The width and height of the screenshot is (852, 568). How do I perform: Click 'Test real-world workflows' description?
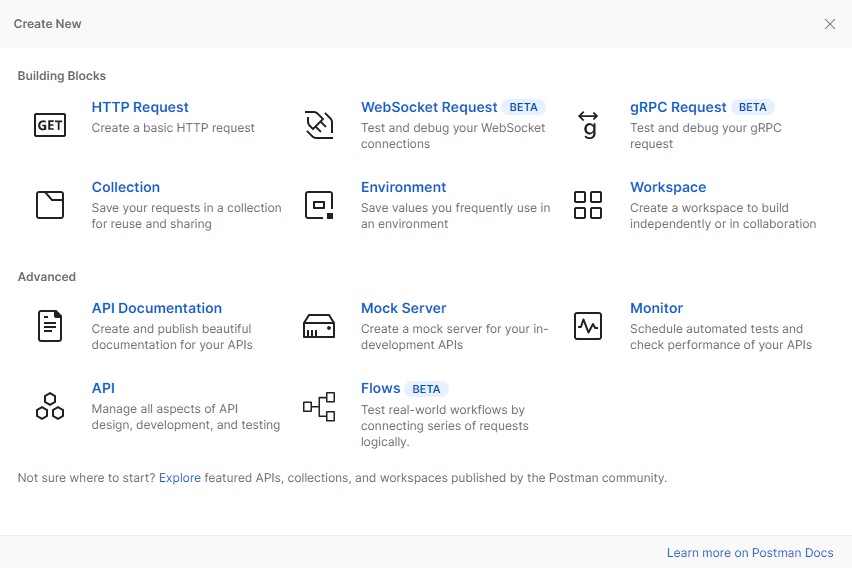click(444, 426)
